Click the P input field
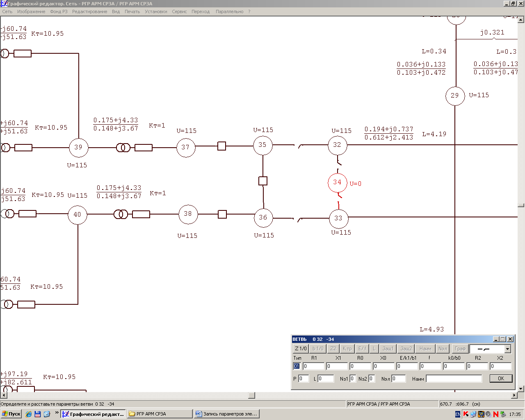The image size is (525, 420). point(304,379)
